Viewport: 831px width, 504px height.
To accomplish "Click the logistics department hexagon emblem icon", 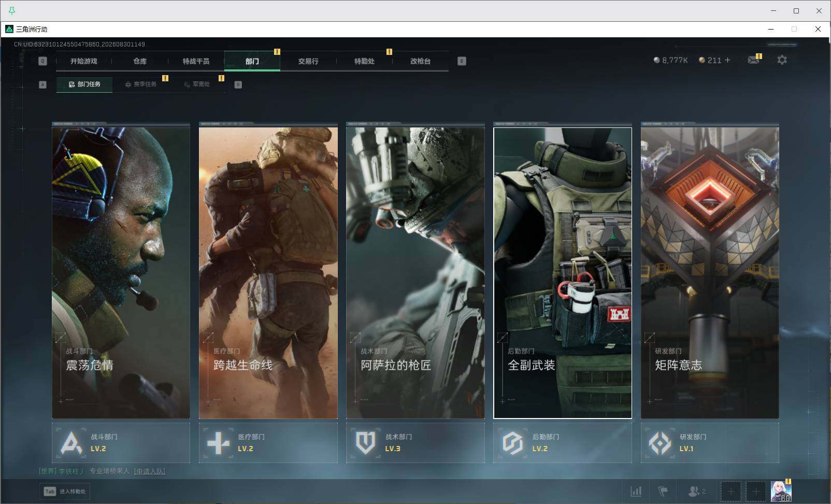I will tap(513, 443).
